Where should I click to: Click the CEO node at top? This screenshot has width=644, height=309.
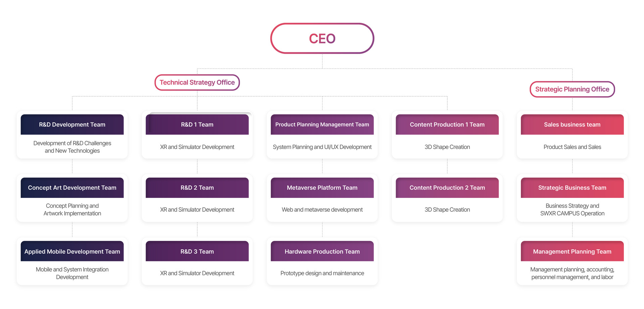coord(322,38)
